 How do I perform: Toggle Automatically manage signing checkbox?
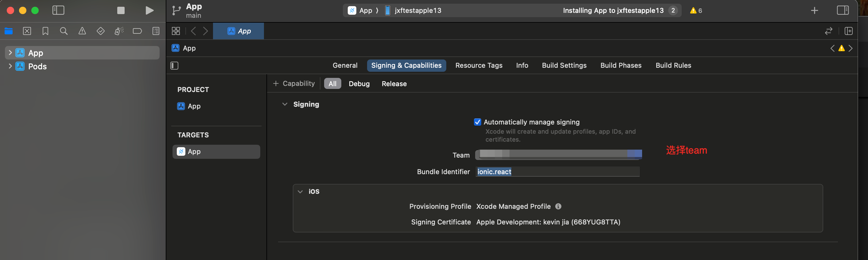(477, 122)
